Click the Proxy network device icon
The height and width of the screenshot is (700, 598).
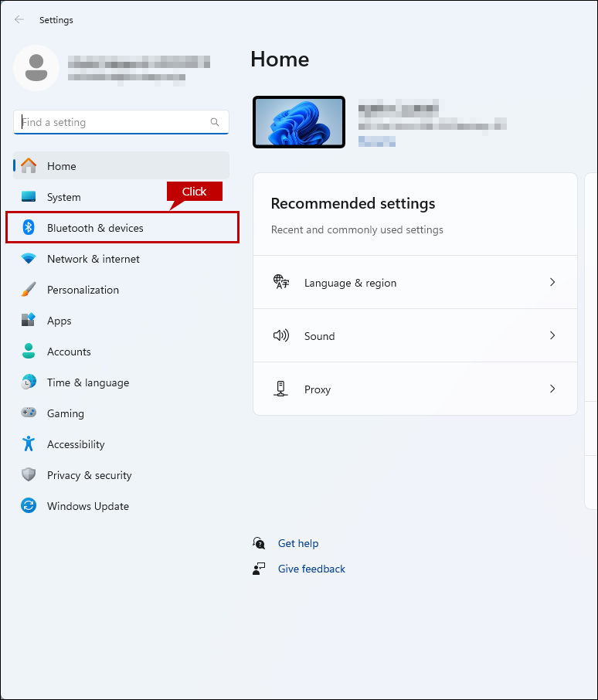[280, 389]
